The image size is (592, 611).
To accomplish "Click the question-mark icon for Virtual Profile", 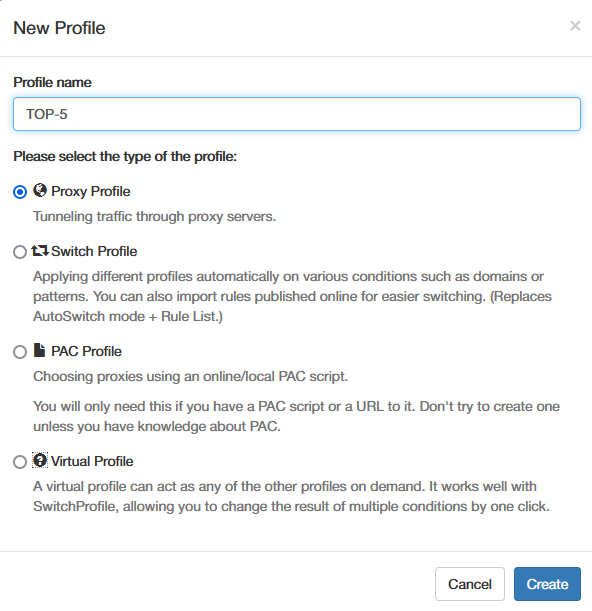I will pyautogui.click(x=40, y=460).
